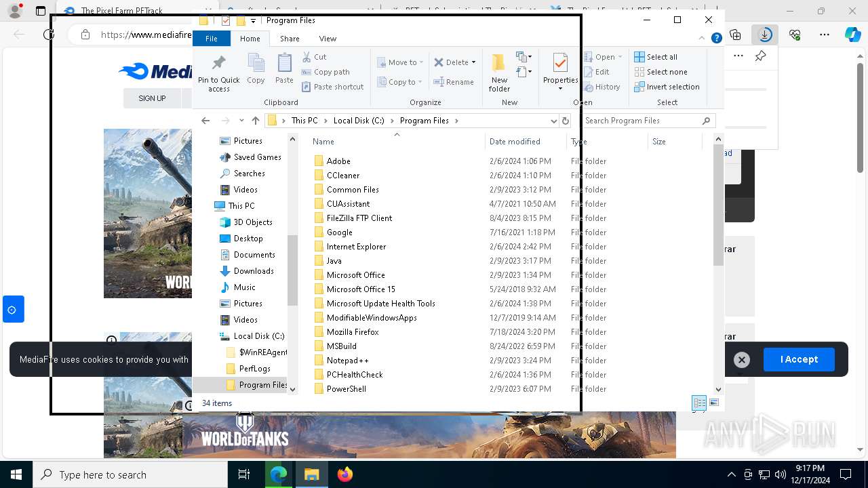Click the Edit command in Open group
Image resolution: width=868 pixels, height=488 pixels.
[595, 72]
